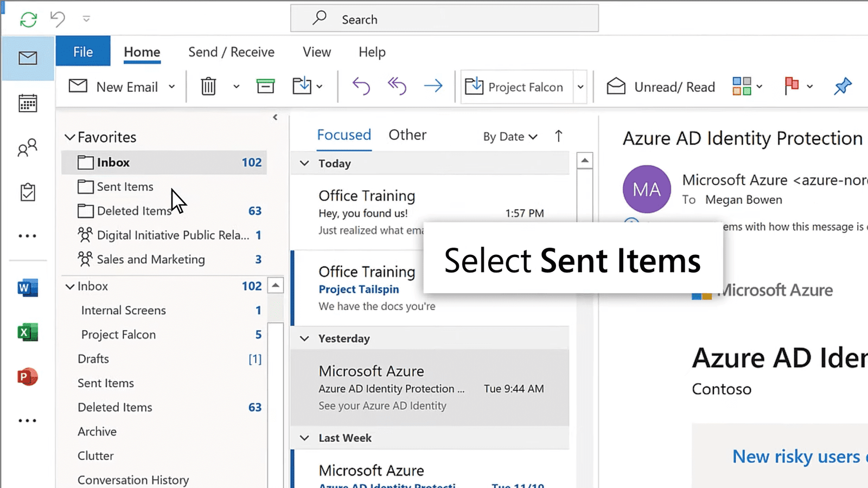The height and width of the screenshot is (488, 868).
Task: Collapse the Last Week message group
Action: (305, 438)
